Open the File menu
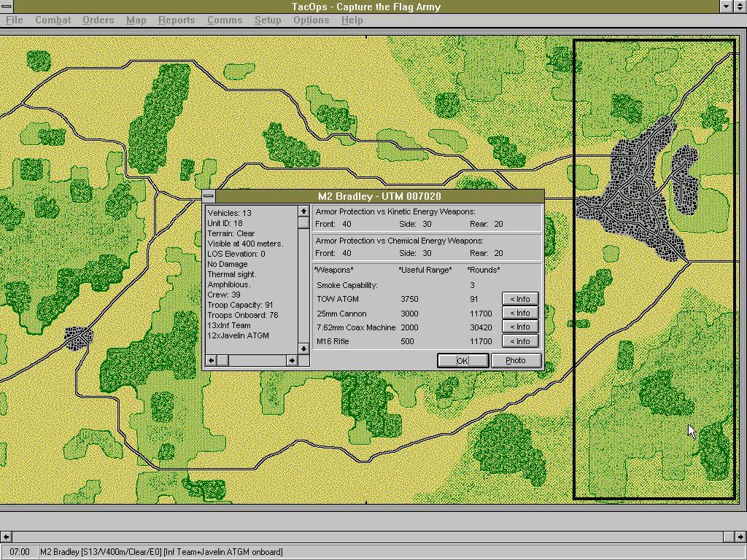747x560 pixels. tap(15, 20)
